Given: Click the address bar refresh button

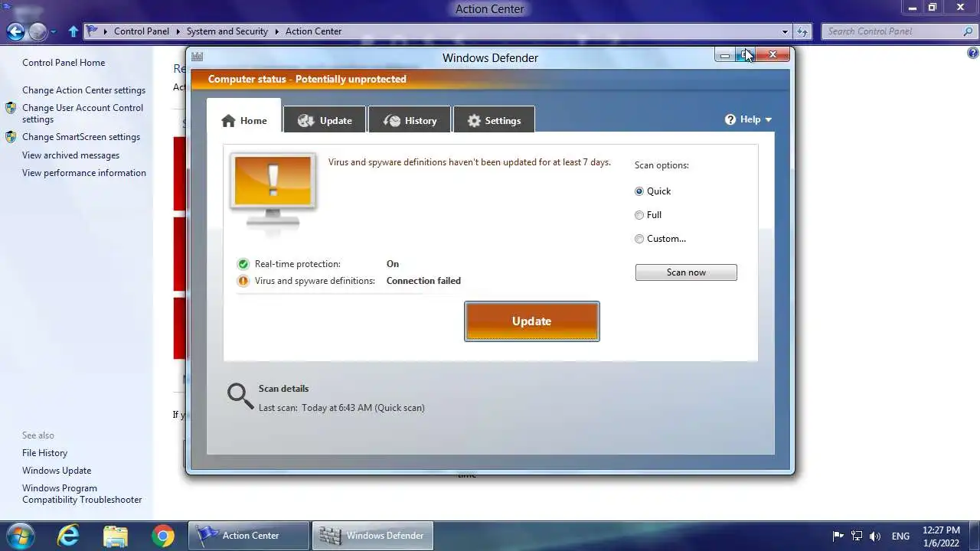Looking at the screenshot, I should click(802, 31).
